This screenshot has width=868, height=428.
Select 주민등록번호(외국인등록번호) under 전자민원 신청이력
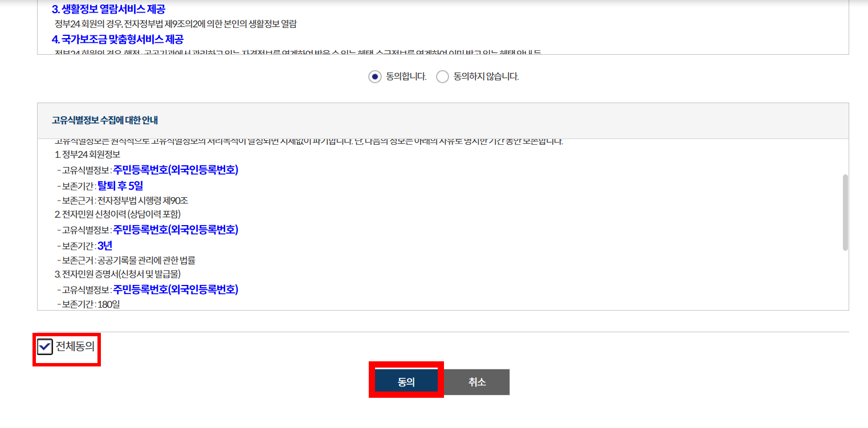click(176, 230)
